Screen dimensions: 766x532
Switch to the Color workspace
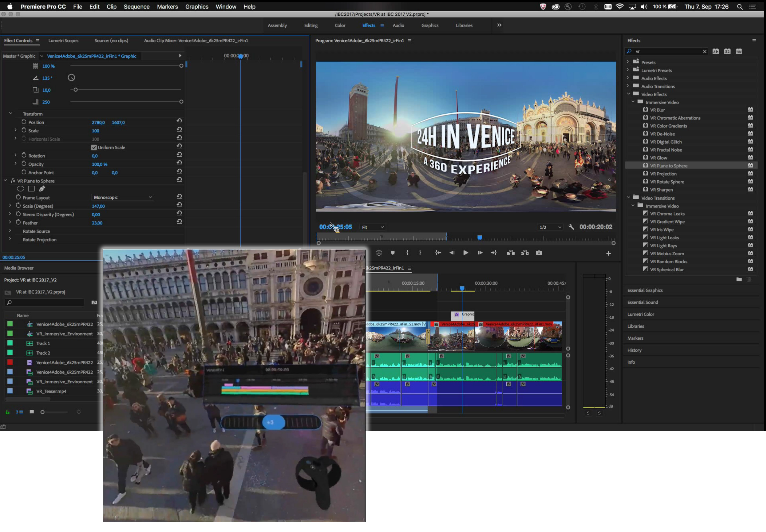coord(340,25)
